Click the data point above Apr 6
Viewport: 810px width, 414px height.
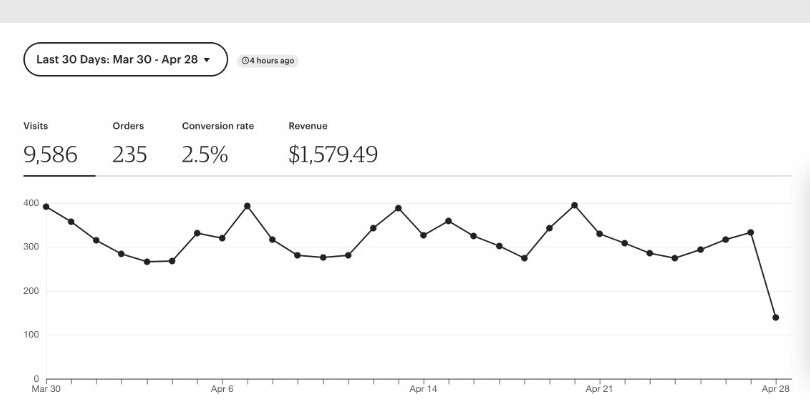click(222, 238)
